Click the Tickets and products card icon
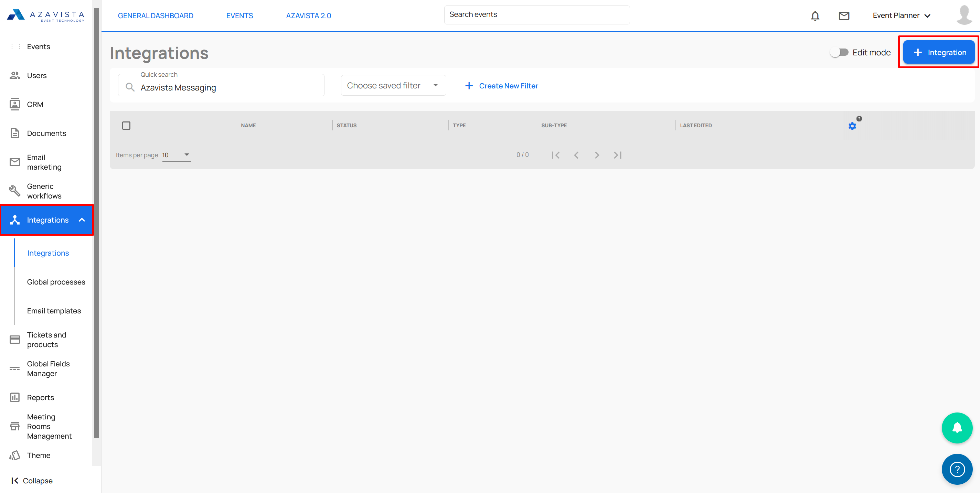This screenshot has height=493, width=980. pos(15,340)
